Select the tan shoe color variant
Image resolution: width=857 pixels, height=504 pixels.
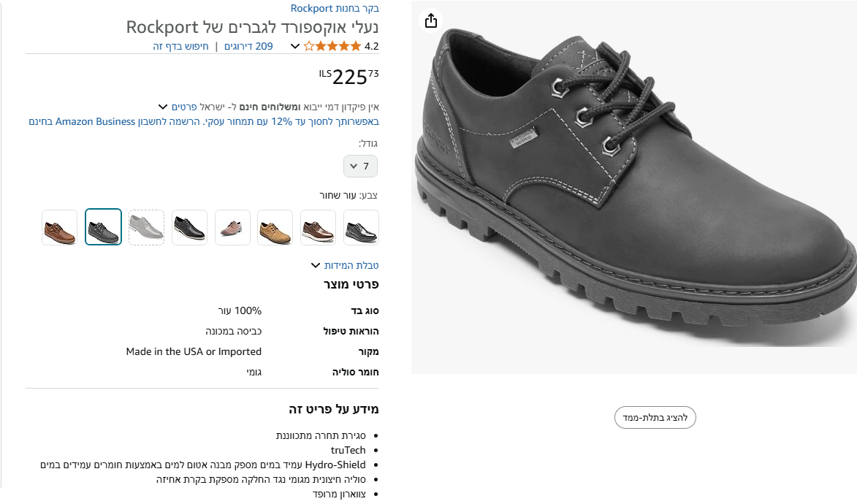pyautogui.click(x=275, y=227)
